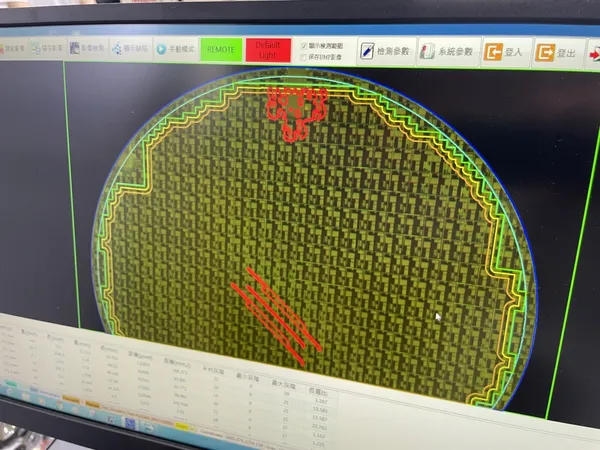Open 檢測參數 inspection parameters
Screen dimensions: 600x450
pyautogui.click(x=386, y=51)
